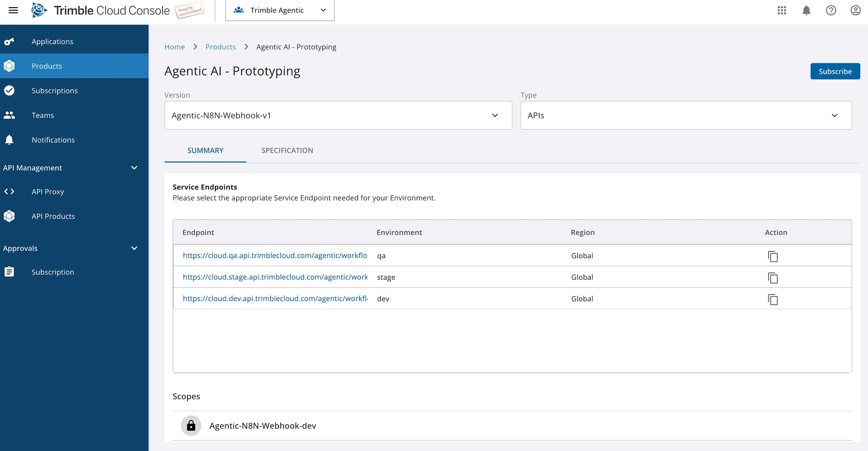Open the Trimble Agentic team selector
Viewport: 868px width, 451px height.
tap(280, 10)
